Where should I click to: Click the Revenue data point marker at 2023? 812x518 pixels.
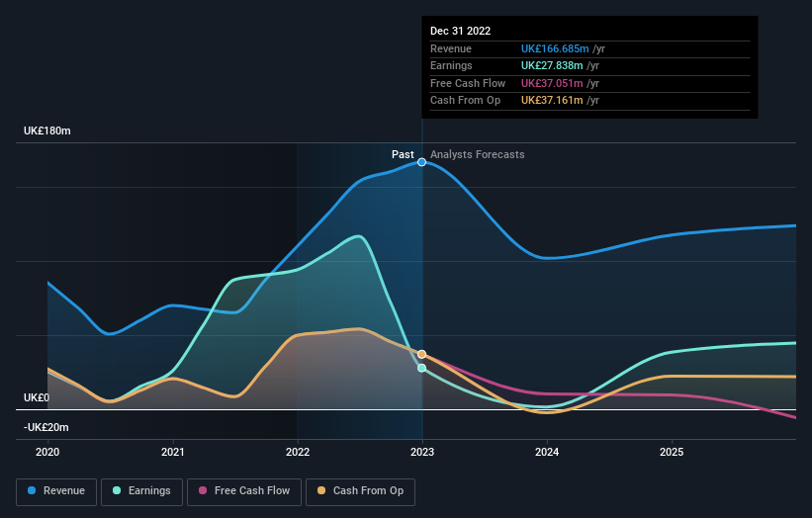[422, 162]
